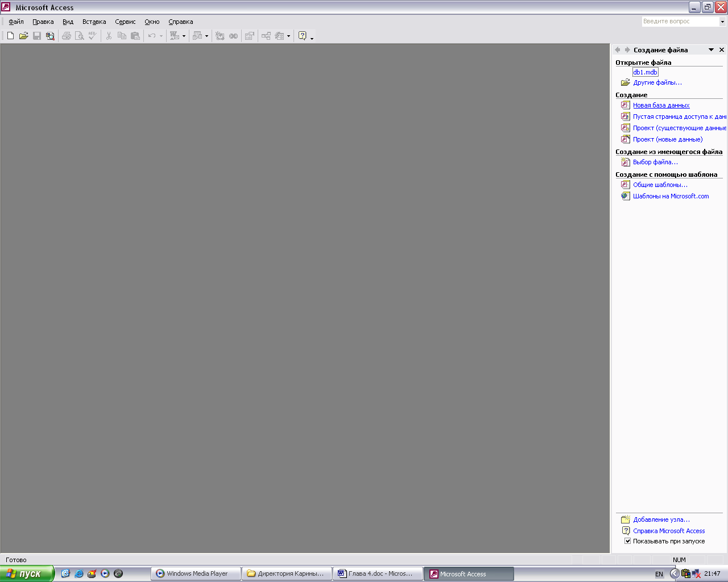Click the Copy toolbar icon
728x582 pixels.
[x=122, y=36]
